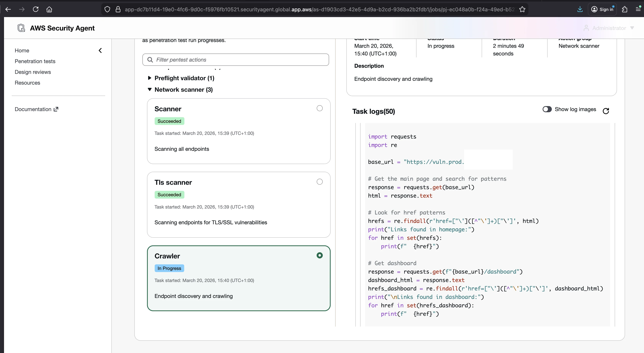Navigate to Home in the sidebar
Screen dimensions: 644x353
pyautogui.click(x=22, y=50)
